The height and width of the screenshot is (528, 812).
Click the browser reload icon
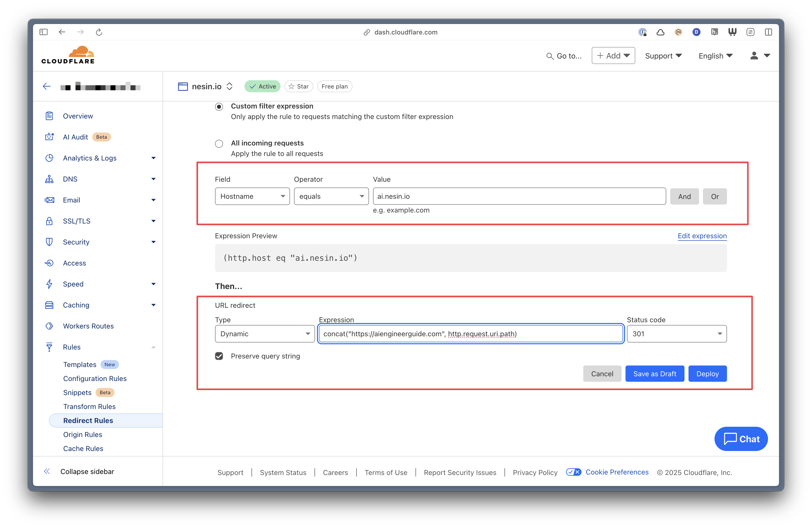click(x=99, y=32)
